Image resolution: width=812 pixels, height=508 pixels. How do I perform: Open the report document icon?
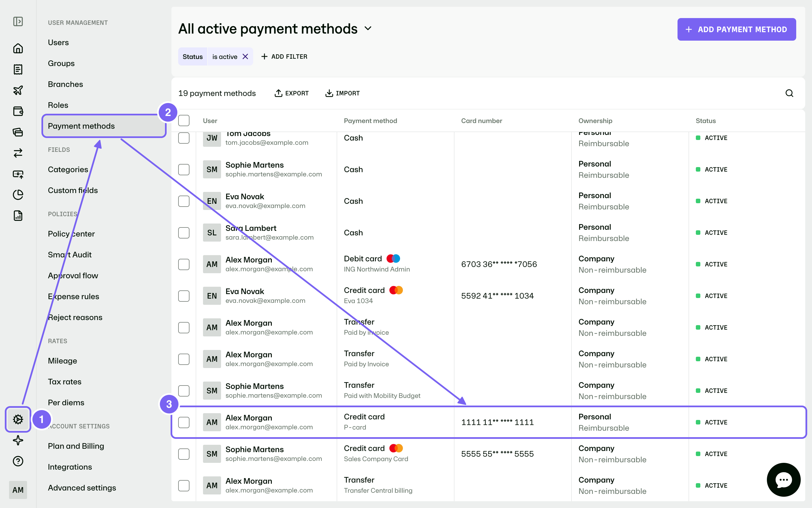click(18, 216)
